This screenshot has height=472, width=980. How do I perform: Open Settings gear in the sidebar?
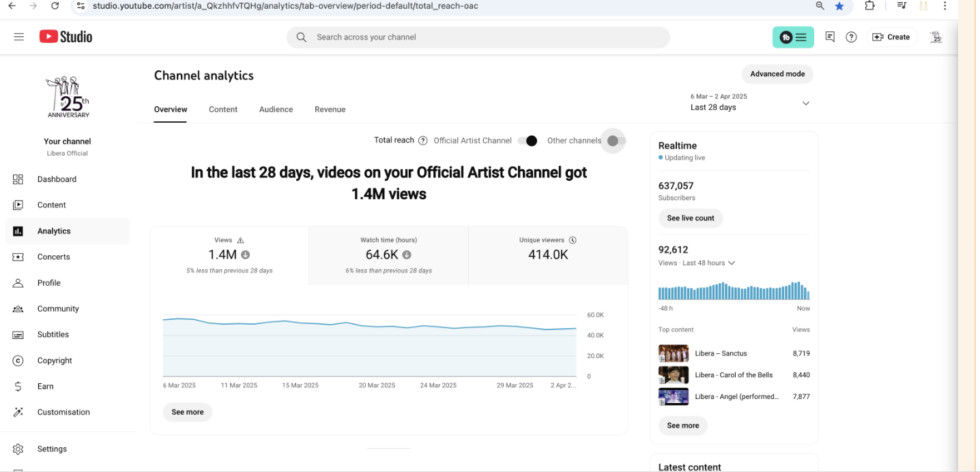click(18, 449)
